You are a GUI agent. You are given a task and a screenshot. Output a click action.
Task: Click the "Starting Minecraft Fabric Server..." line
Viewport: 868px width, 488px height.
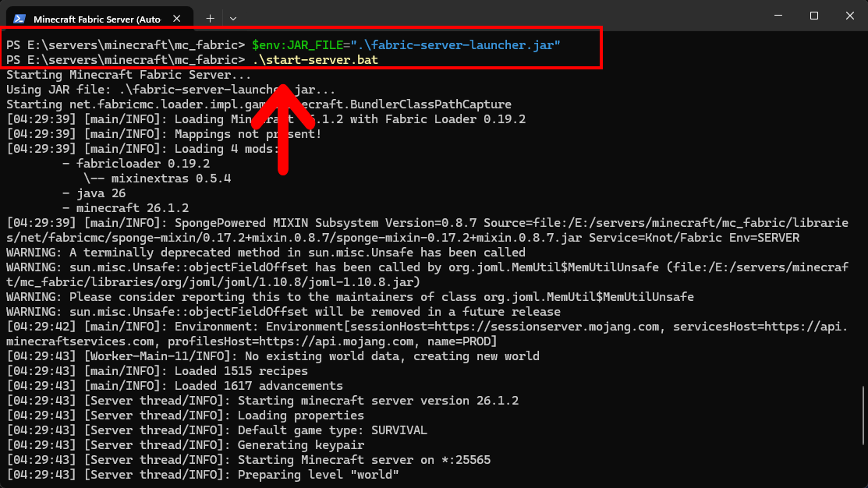click(129, 75)
